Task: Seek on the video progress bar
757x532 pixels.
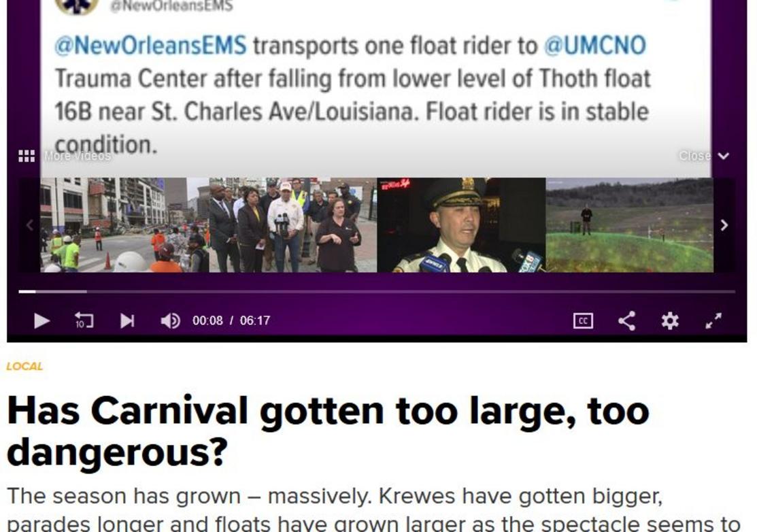Action: coord(377,292)
